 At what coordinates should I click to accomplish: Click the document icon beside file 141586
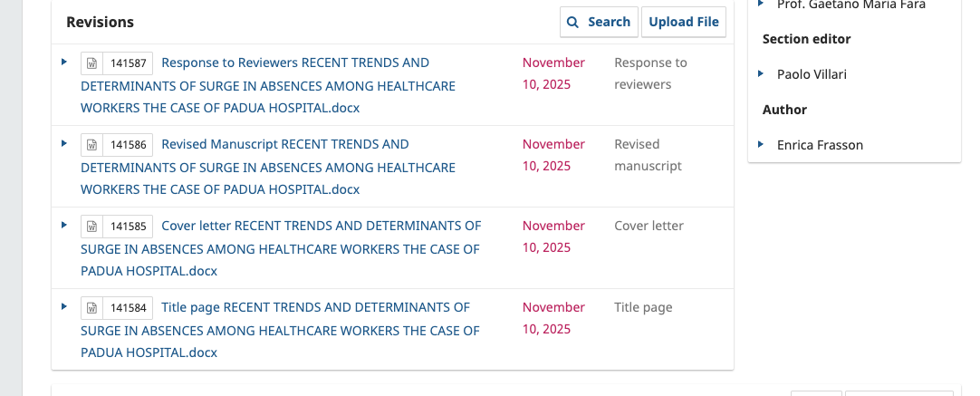click(x=91, y=145)
